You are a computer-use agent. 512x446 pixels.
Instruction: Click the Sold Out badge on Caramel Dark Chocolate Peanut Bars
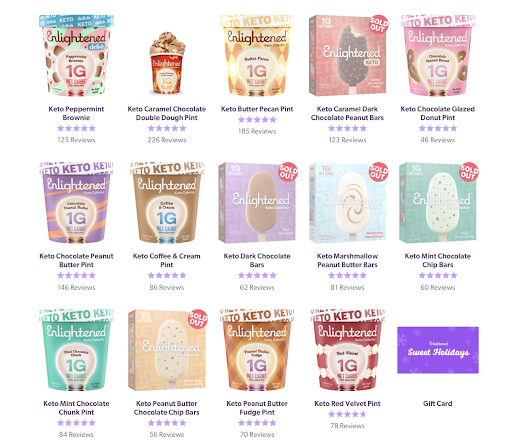pos(379,24)
